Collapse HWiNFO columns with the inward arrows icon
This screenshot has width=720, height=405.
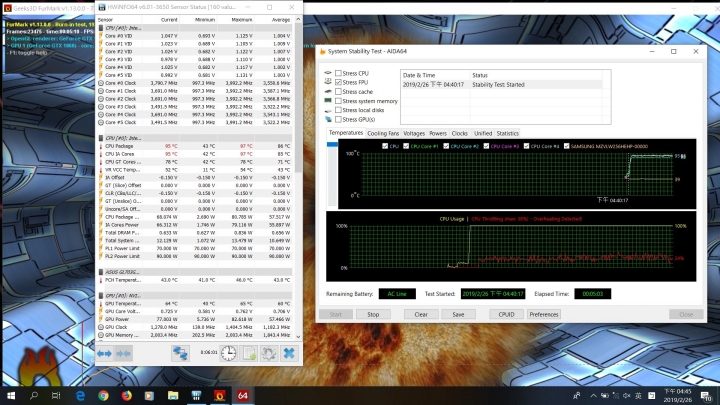click(x=124, y=353)
